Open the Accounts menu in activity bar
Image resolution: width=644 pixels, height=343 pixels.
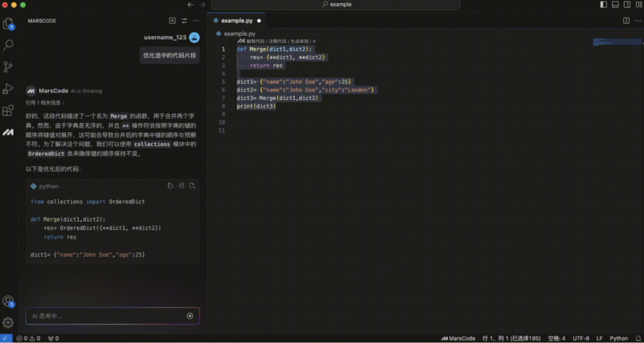pos(8,301)
